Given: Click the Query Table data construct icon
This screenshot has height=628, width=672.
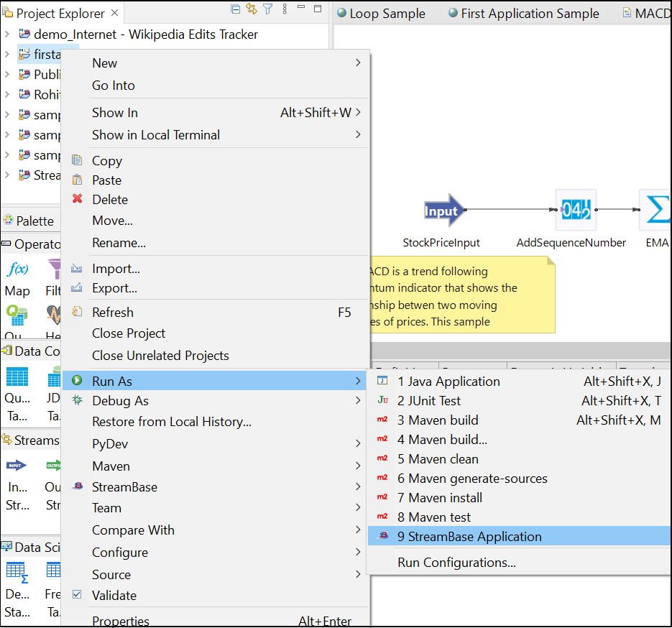Looking at the screenshot, I should [x=17, y=377].
